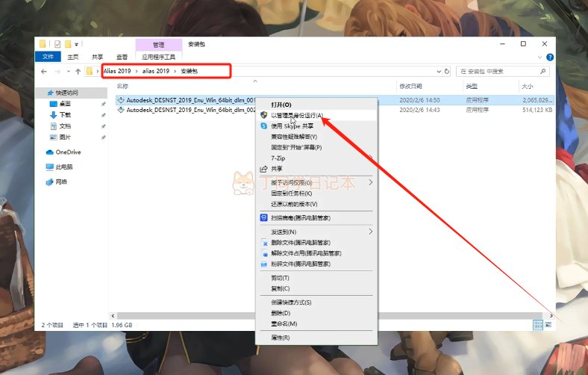Click alias 2019 breadcrumb segment
This screenshot has width=588, height=375.
pyautogui.click(x=156, y=71)
